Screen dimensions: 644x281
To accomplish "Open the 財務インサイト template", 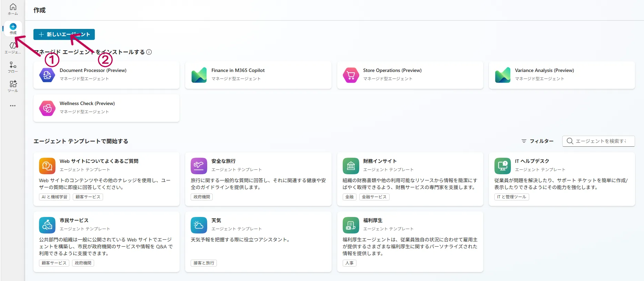I will pos(410,179).
